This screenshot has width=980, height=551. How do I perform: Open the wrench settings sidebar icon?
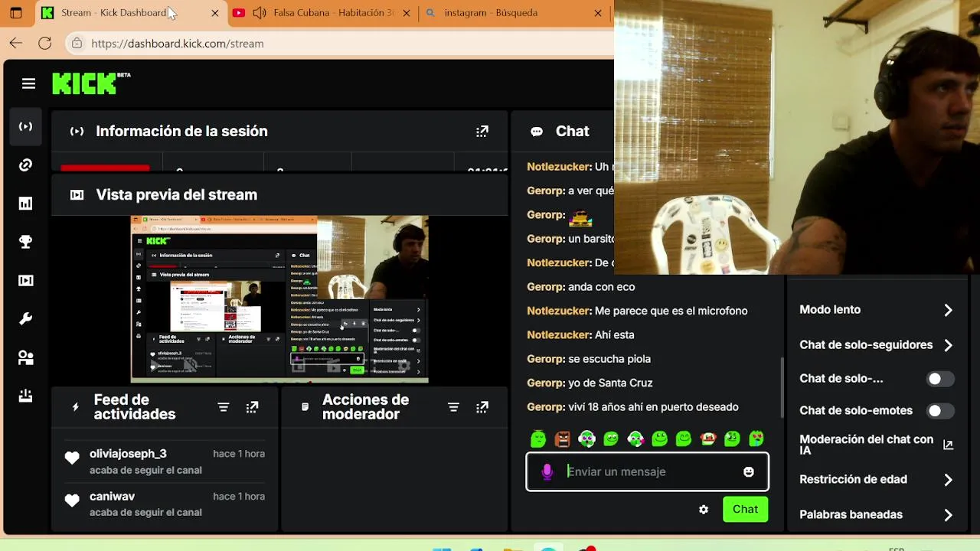coord(25,319)
